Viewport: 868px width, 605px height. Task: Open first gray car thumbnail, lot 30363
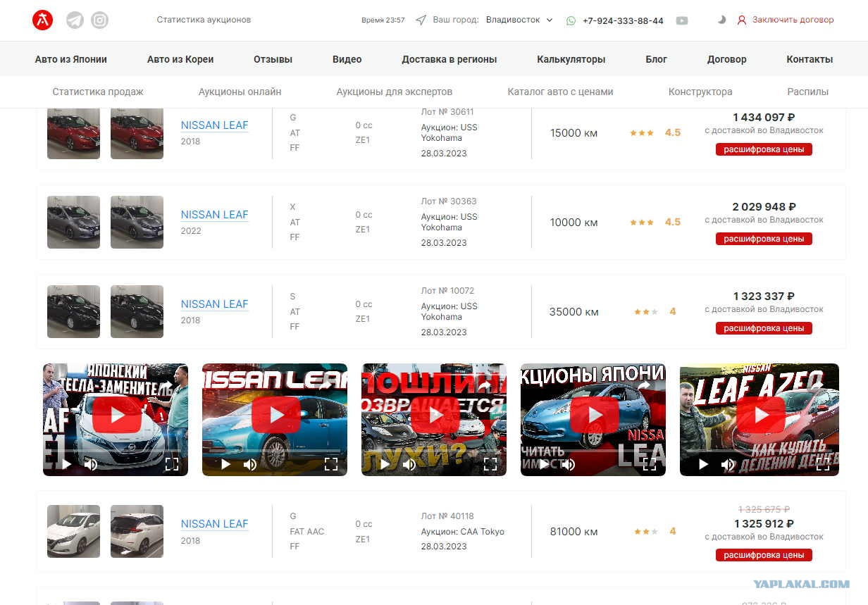pyautogui.click(x=73, y=222)
